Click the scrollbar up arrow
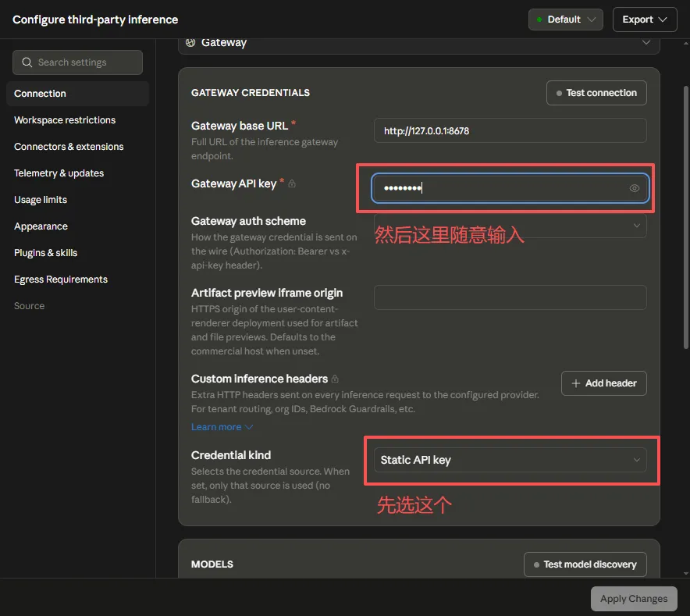Viewport: 690px width, 616px height. click(686, 43)
